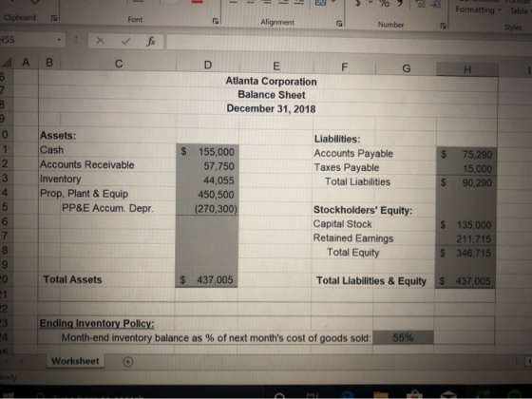The height and width of the screenshot is (399, 532).
Task: Select Total Liabilities & Equity amount 437,005
Action: coord(465,281)
